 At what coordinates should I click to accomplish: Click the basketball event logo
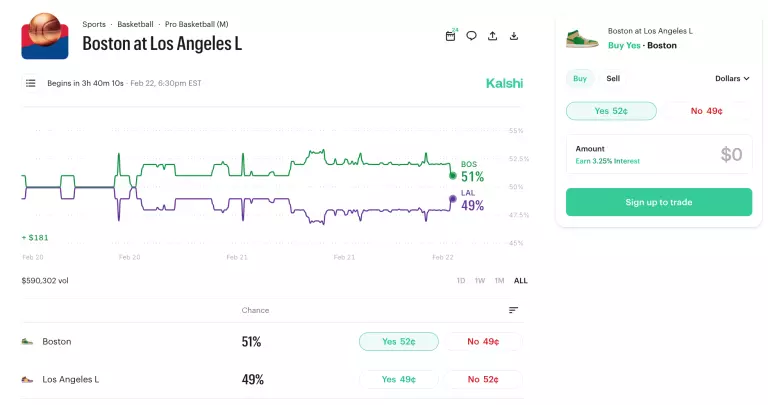[x=45, y=36]
